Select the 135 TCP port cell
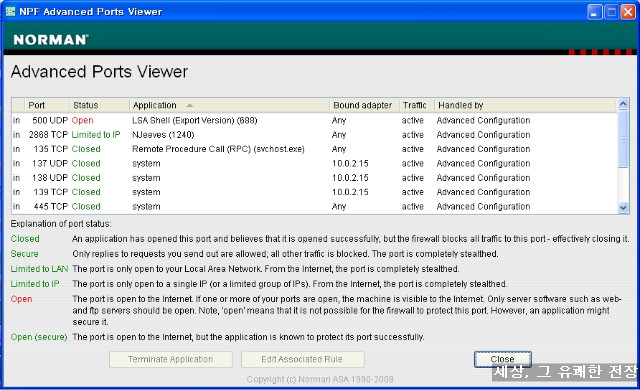Viewport: 640px width, 390px height. (x=51, y=149)
